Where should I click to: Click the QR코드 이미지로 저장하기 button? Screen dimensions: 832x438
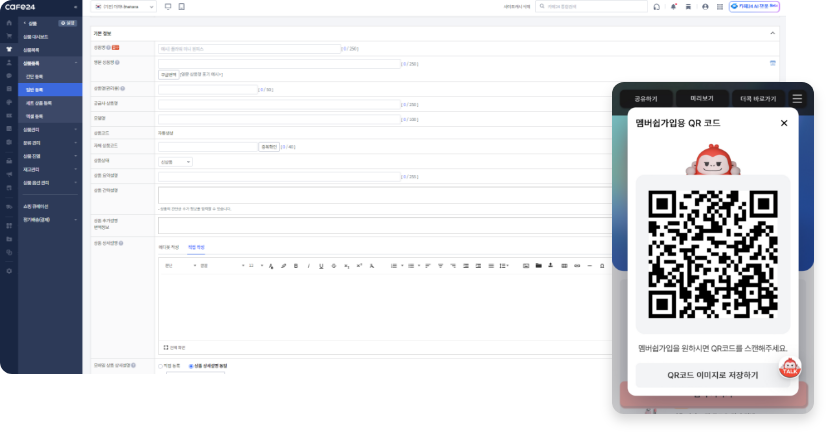click(713, 375)
